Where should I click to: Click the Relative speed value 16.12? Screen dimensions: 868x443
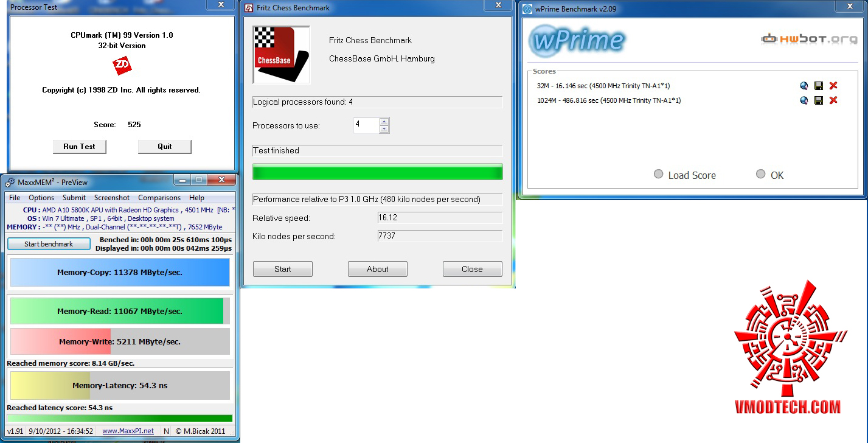point(440,218)
